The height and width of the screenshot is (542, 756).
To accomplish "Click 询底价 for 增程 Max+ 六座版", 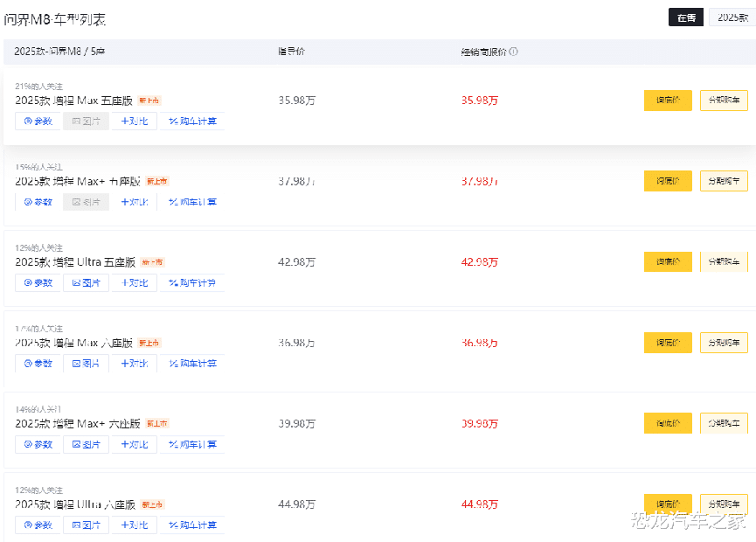I will [668, 424].
